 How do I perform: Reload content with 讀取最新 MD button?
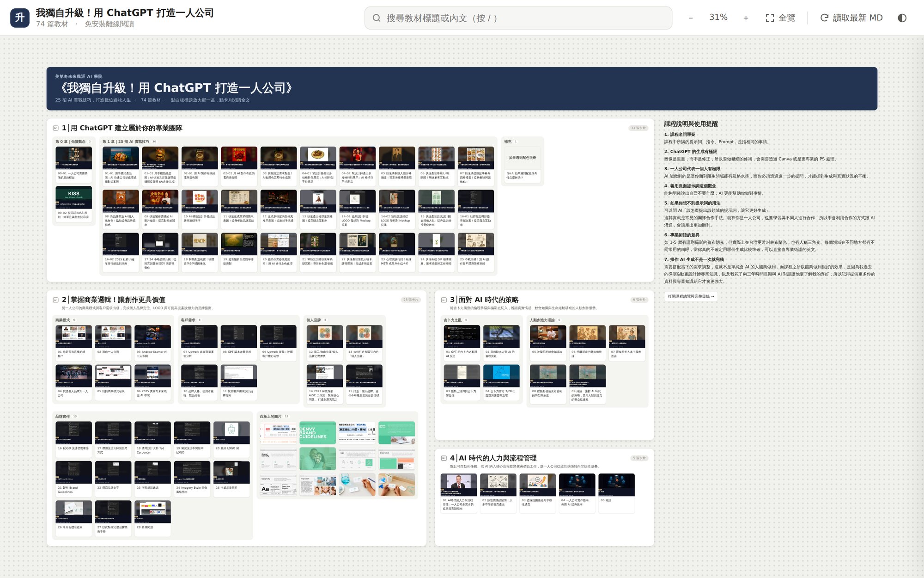tap(851, 18)
